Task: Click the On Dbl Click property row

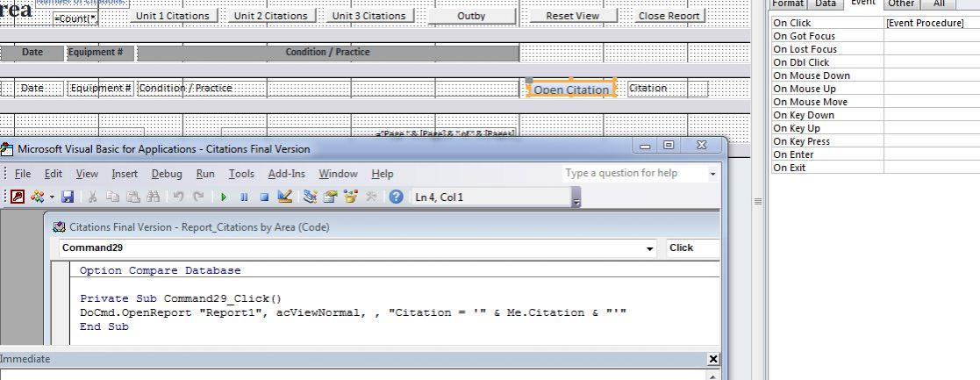Action: (876, 62)
